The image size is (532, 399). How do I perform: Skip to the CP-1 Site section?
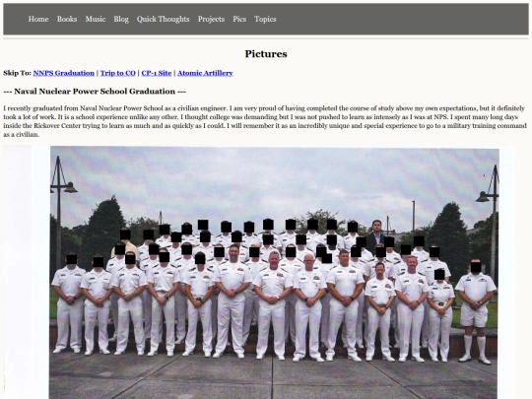157,73
